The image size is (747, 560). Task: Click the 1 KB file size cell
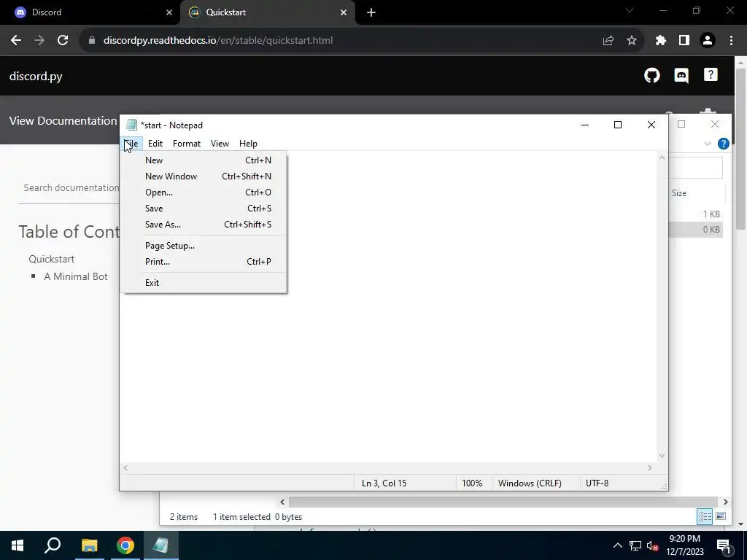pos(711,214)
